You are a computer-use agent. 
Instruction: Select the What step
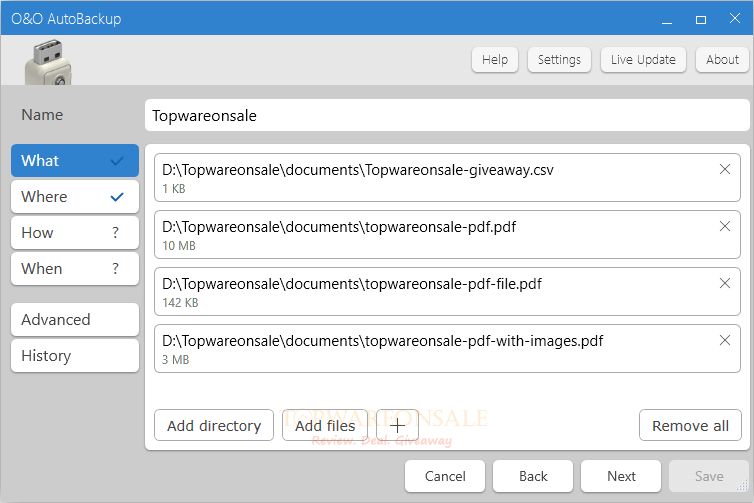pyautogui.click(x=75, y=161)
